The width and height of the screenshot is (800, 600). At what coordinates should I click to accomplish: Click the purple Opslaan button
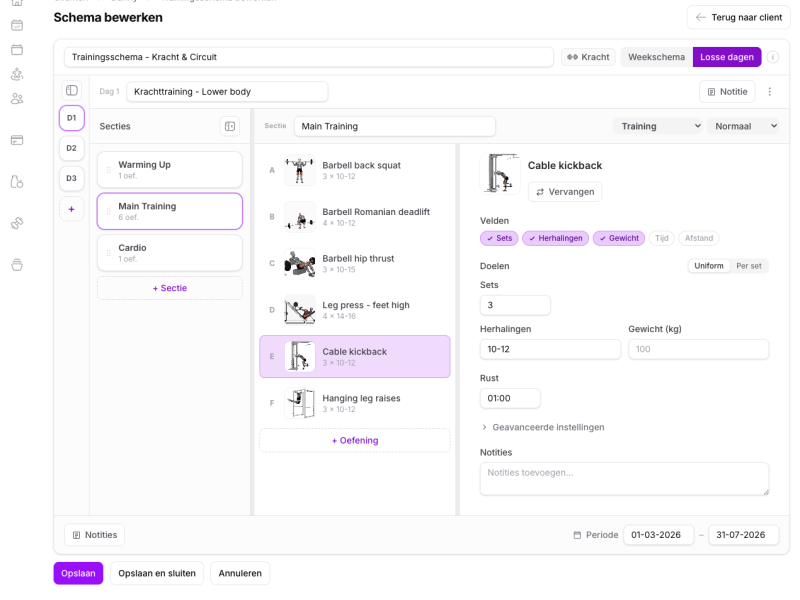[x=78, y=573]
